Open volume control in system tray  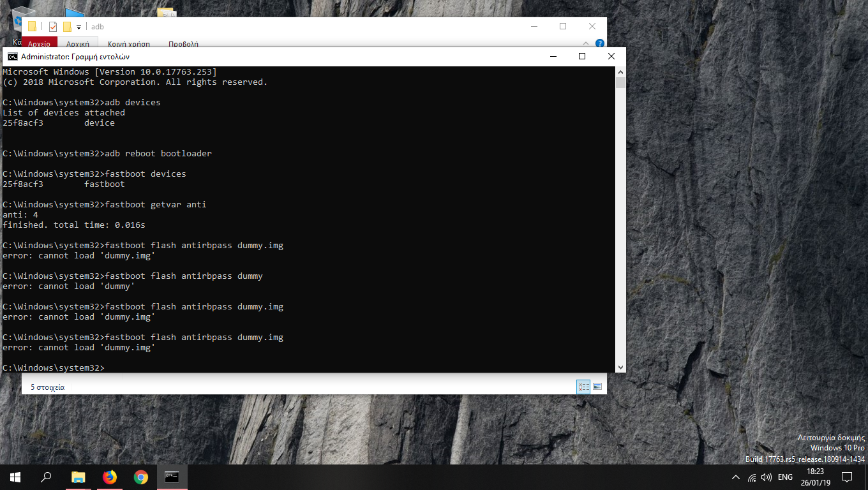(x=767, y=477)
